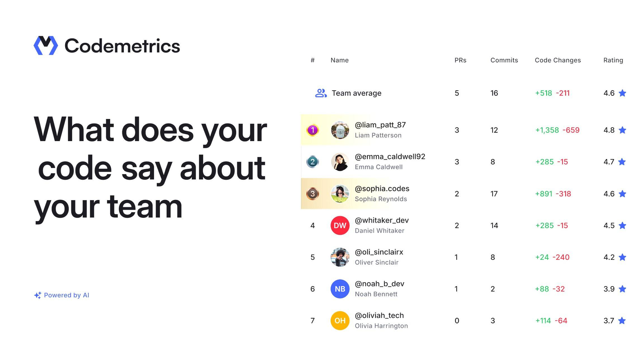
Task: Click the red DW avatar for Daniel Whitaker
Action: point(340,226)
